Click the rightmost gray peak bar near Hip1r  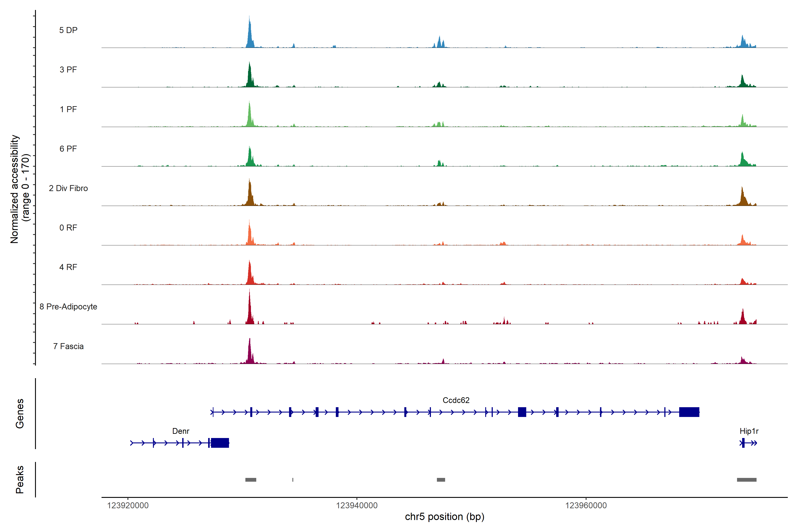(746, 480)
